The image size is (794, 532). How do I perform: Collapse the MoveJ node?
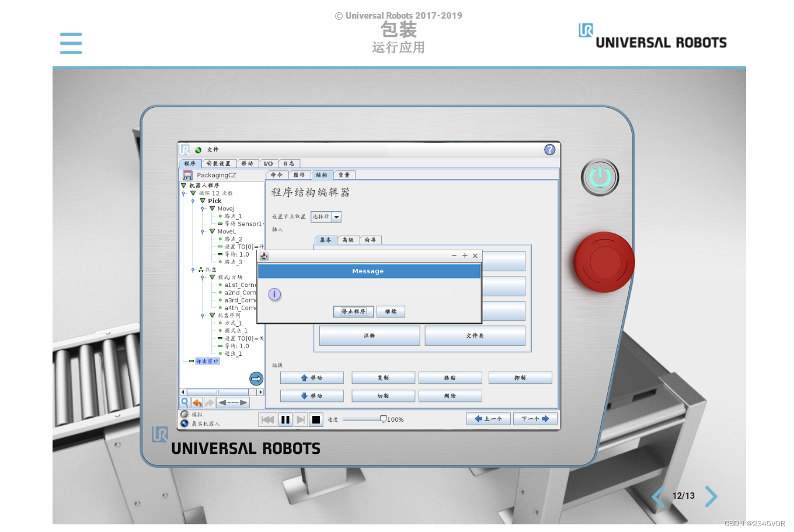click(x=213, y=208)
